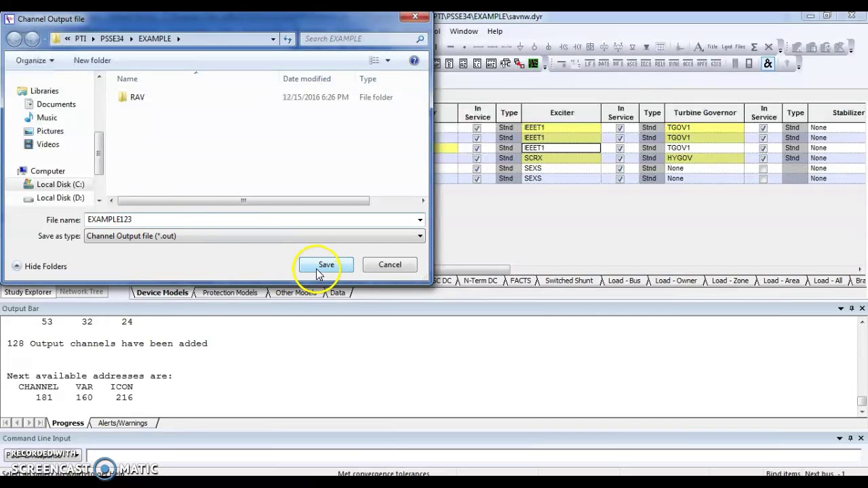
Task: Open the Organize dropdown menu
Action: (35, 60)
